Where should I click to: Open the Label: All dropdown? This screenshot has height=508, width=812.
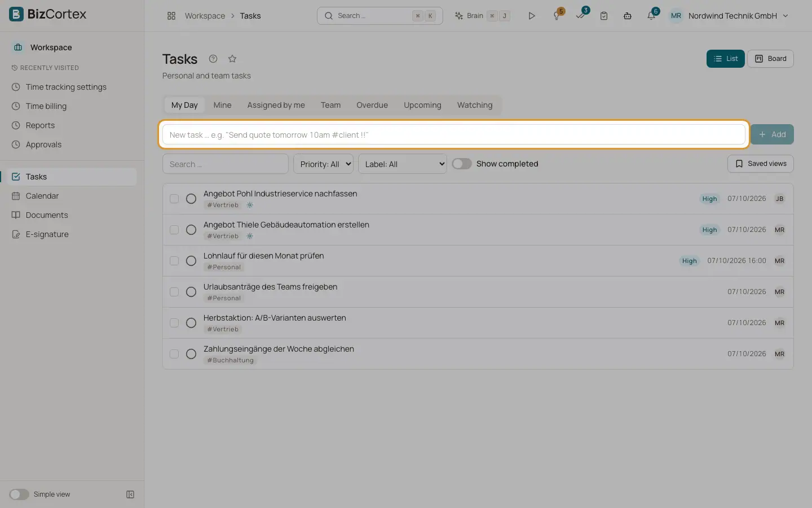pyautogui.click(x=403, y=164)
